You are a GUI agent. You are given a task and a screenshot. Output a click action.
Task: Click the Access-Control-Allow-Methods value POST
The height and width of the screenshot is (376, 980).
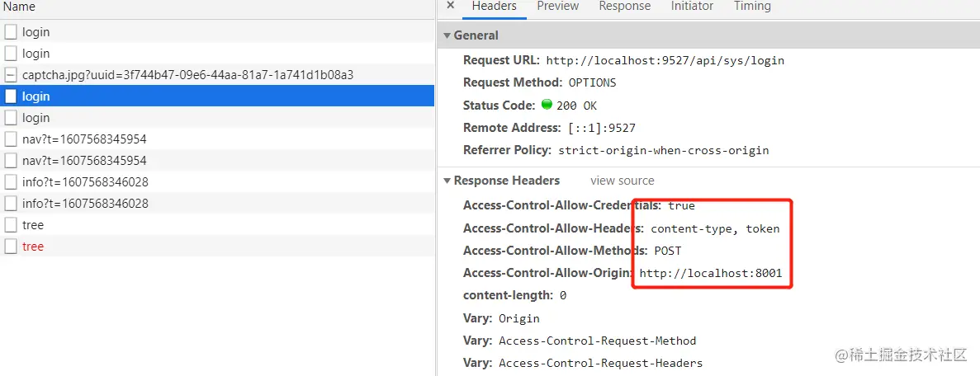[667, 251]
